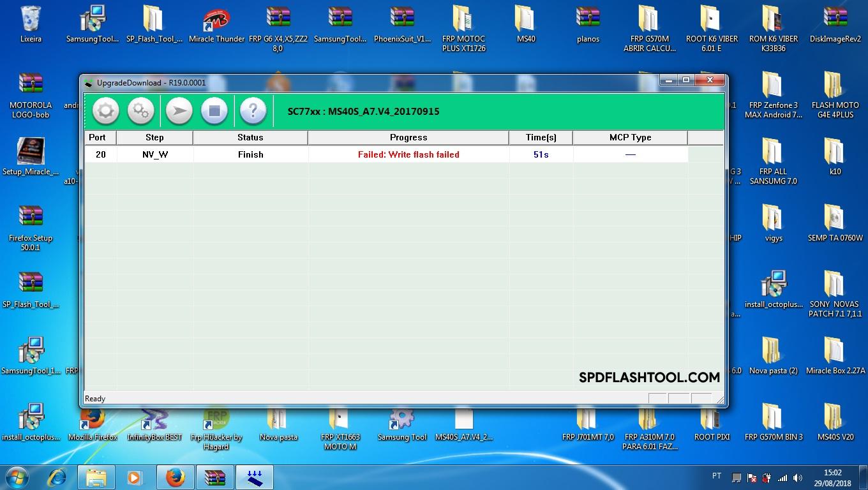Open the DiskImageRev2 archive icon
The height and width of the screenshot is (490, 868).
(835, 25)
